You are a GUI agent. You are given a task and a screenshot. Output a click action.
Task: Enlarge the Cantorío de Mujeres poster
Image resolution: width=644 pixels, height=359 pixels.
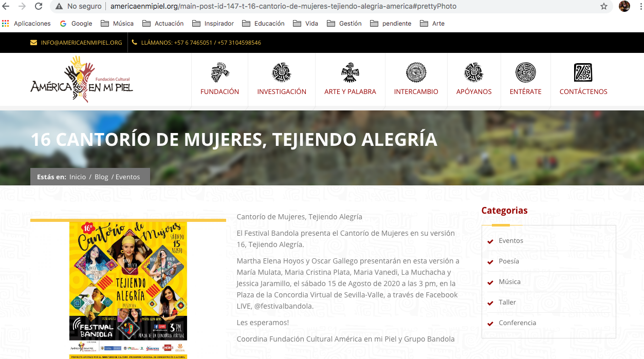128,288
